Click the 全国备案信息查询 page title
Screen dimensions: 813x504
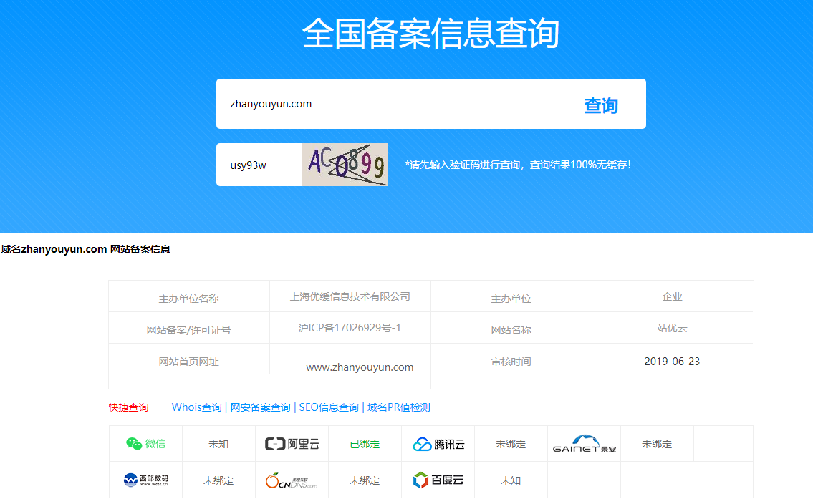[x=430, y=34]
